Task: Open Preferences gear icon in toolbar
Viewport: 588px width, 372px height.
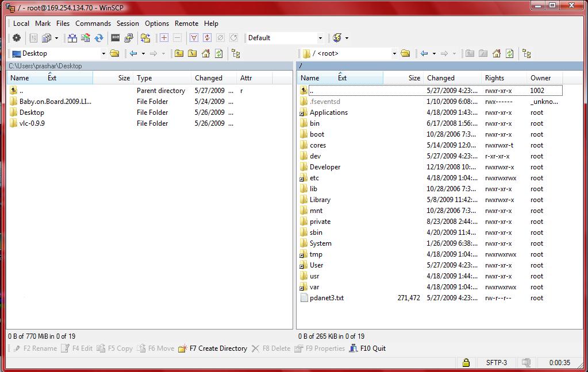Action: (17, 38)
